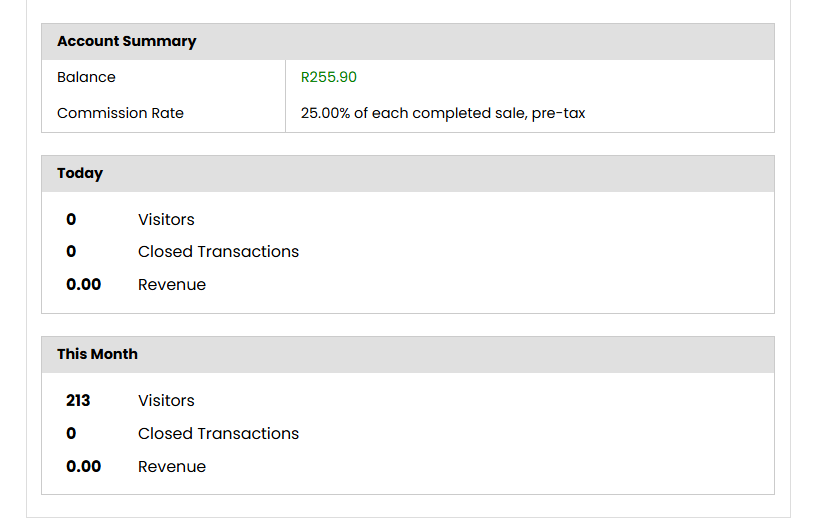Click today's 0.00 revenue value
Image resolution: width=816 pixels, height=527 pixels.
84,285
